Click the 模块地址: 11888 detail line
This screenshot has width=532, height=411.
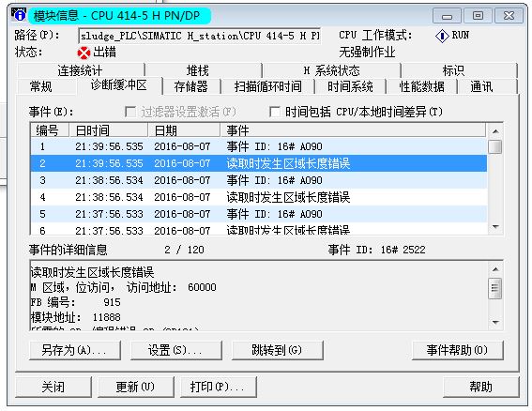tap(76, 317)
